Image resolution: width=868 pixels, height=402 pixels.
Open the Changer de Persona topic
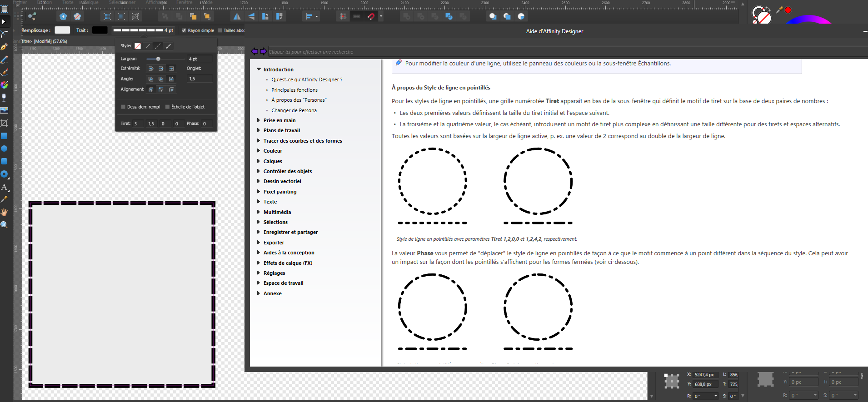click(294, 110)
